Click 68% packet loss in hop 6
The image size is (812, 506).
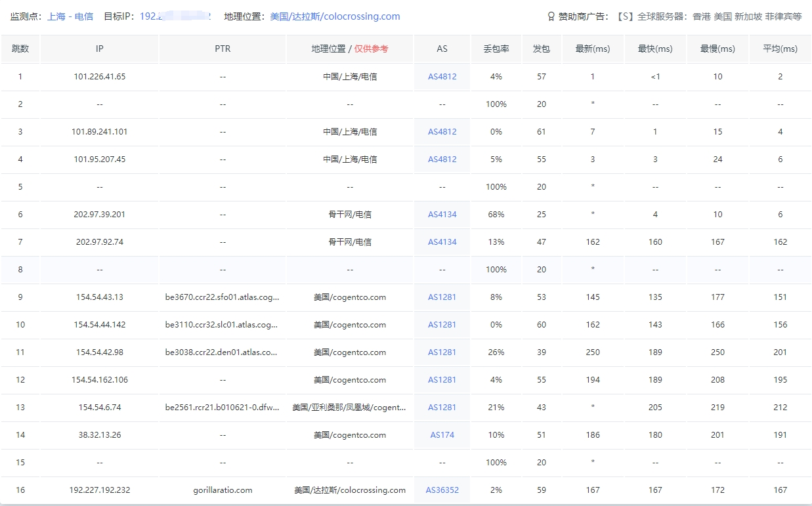click(496, 215)
